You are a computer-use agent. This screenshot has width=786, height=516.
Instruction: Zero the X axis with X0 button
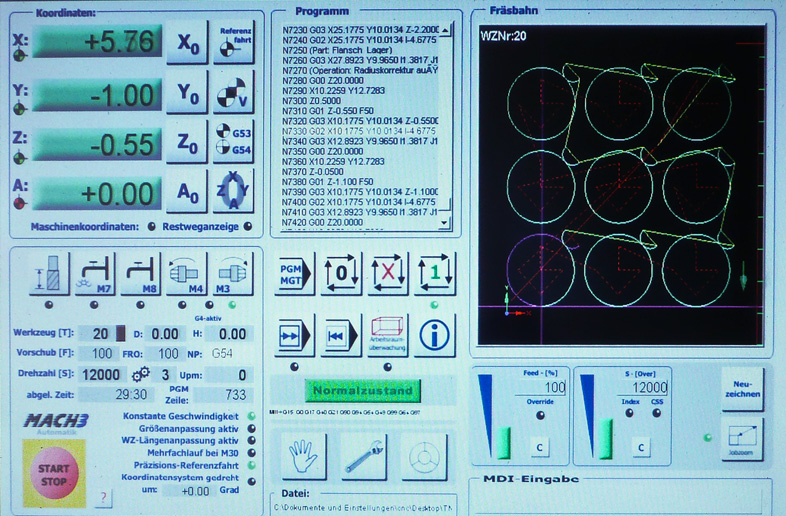(187, 43)
